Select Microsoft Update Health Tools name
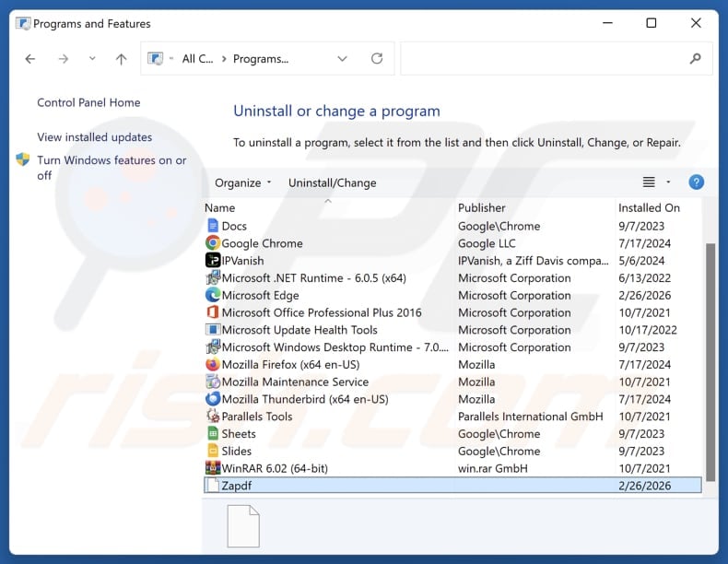 coord(299,330)
